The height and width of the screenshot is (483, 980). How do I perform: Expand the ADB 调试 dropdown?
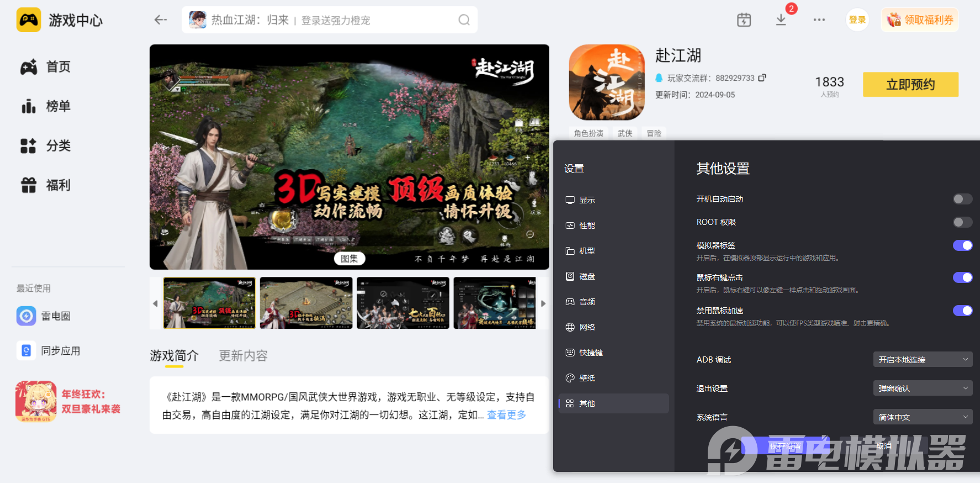(923, 359)
